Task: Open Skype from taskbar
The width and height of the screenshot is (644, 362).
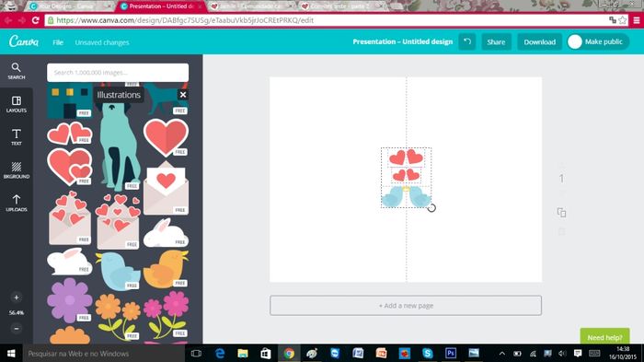Action: coord(428,354)
